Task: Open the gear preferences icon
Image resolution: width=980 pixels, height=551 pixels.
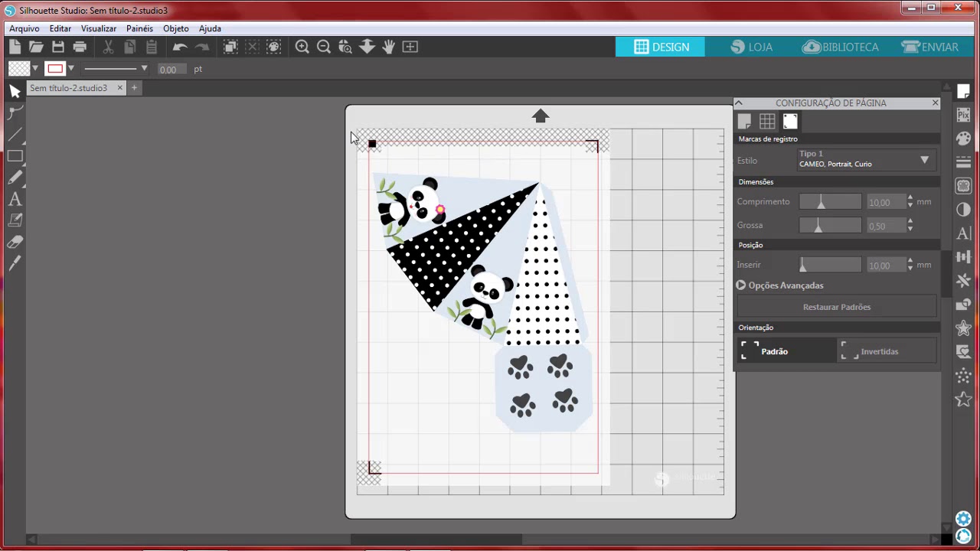Action: pos(963,519)
